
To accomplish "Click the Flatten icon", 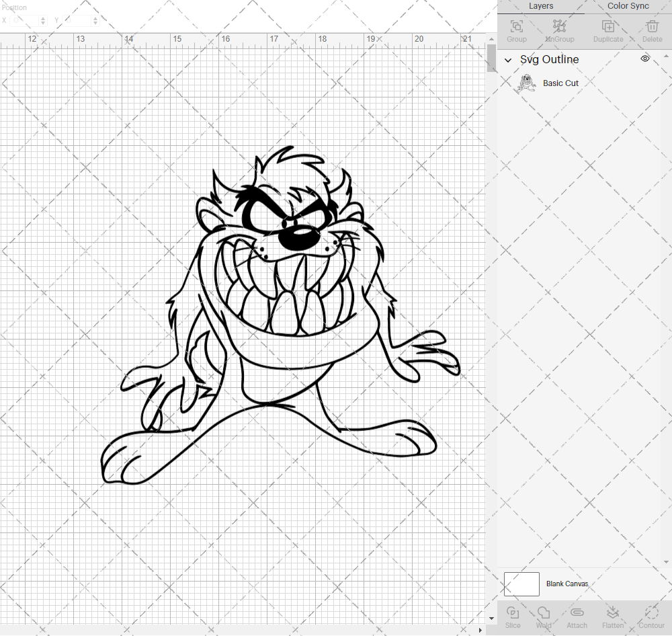I will (613, 617).
